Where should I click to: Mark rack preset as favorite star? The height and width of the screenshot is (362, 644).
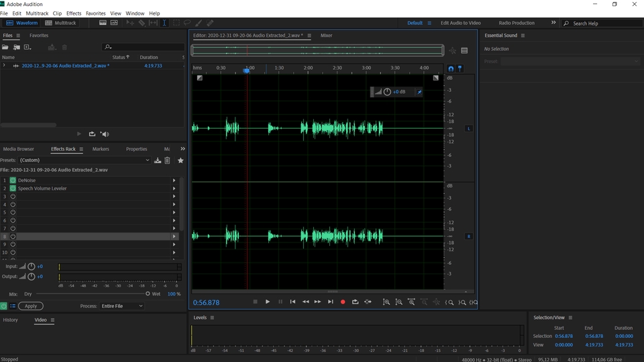click(180, 160)
